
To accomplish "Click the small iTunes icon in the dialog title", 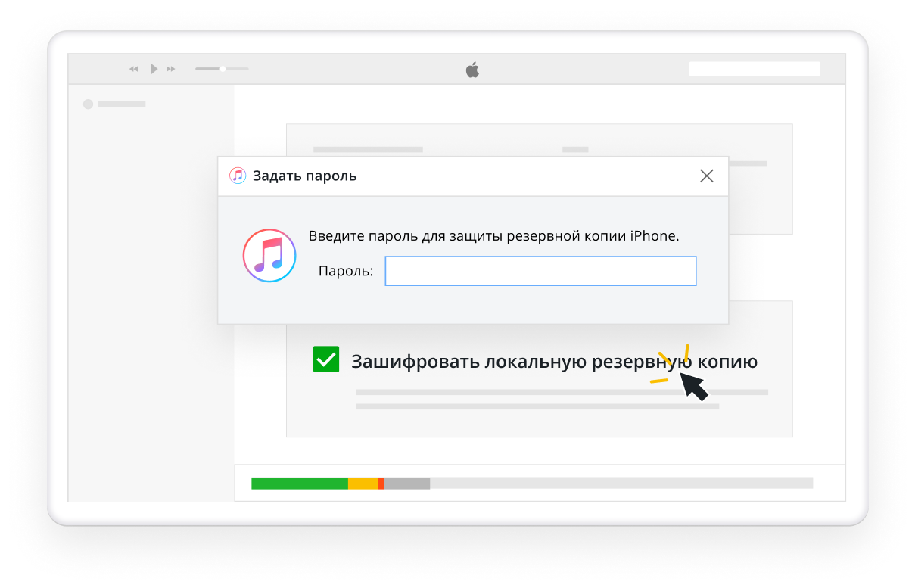I will 238,176.
